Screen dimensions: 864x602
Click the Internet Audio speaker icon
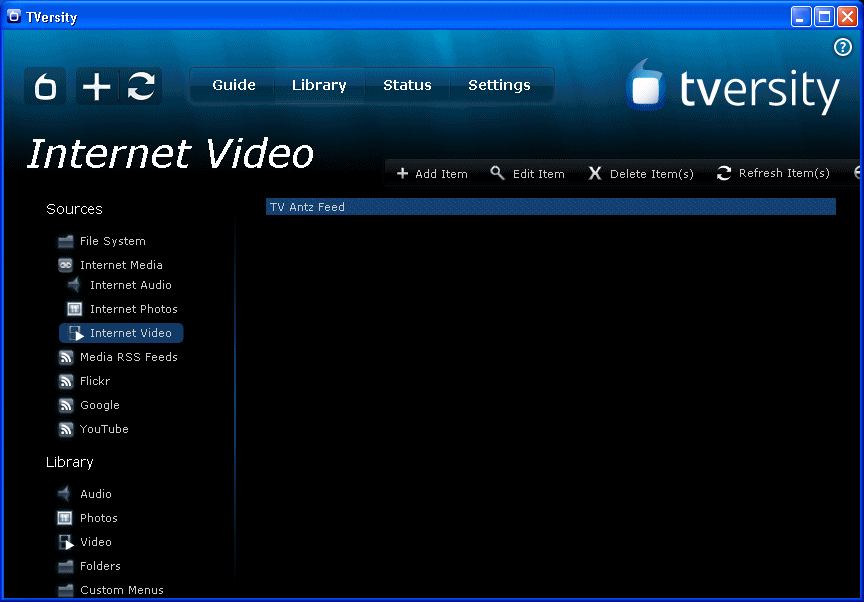pos(74,285)
